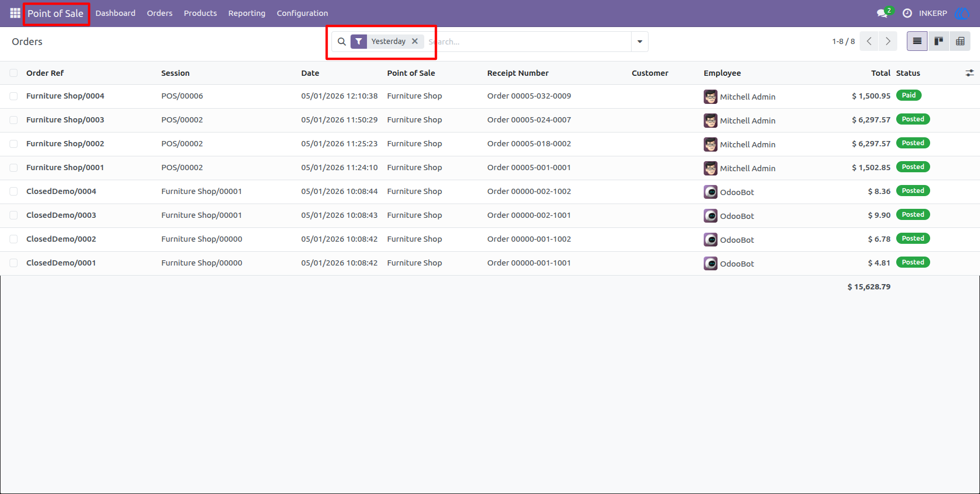Sort by Total column header

[x=880, y=73]
